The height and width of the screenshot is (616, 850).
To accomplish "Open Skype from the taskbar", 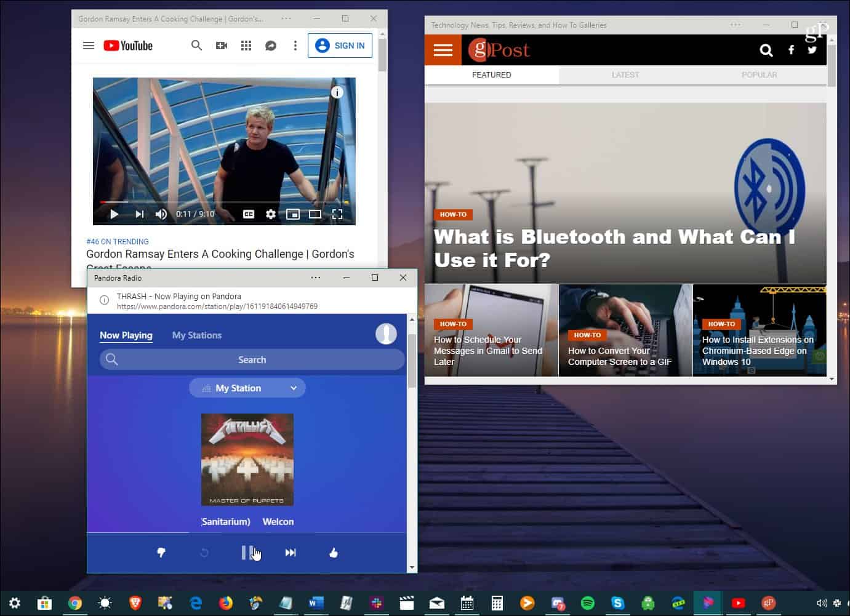I will point(618,603).
